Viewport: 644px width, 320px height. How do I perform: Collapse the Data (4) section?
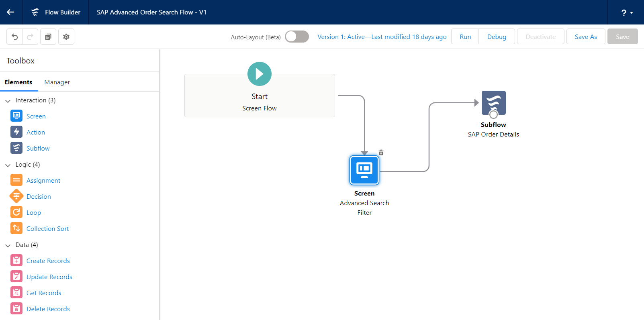8,245
